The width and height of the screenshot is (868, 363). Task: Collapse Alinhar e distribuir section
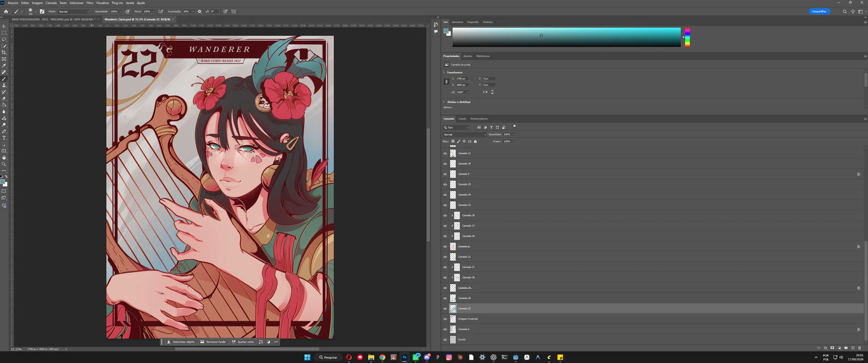444,102
